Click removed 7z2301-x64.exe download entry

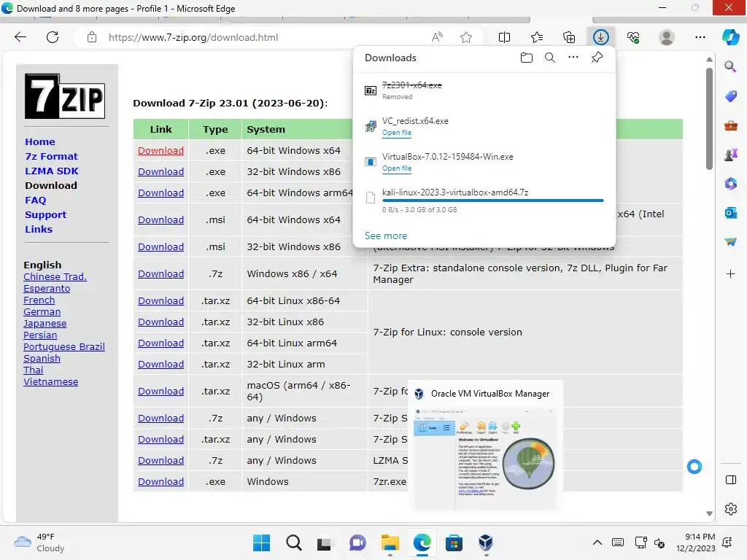click(x=484, y=90)
